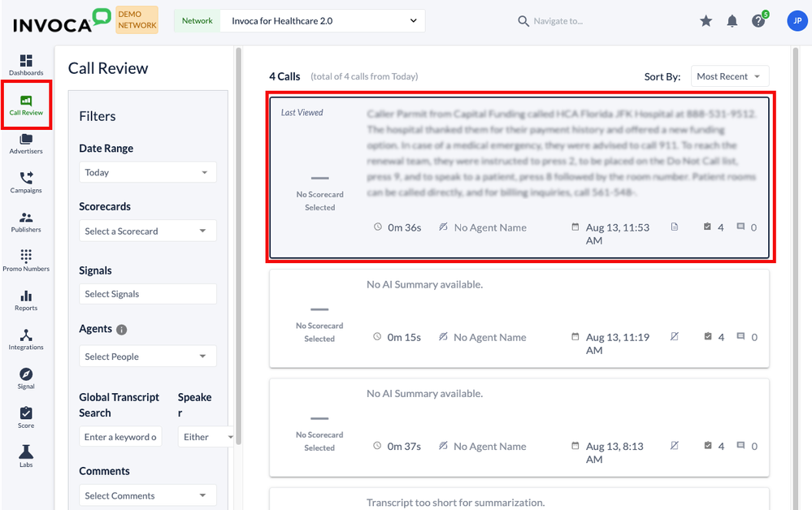Click comments icon on 11:19 AM call
Viewport: 812px width, 510px height.
point(741,336)
